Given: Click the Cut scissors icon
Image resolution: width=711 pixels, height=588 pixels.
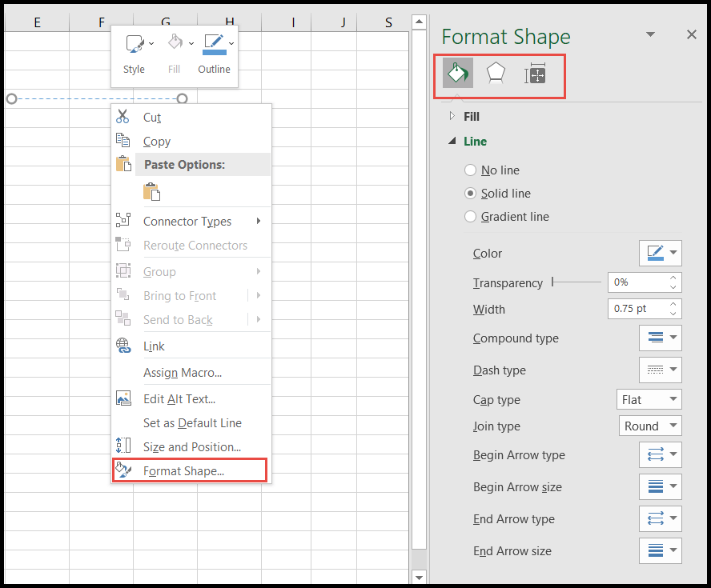Looking at the screenshot, I should (x=124, y=117).
